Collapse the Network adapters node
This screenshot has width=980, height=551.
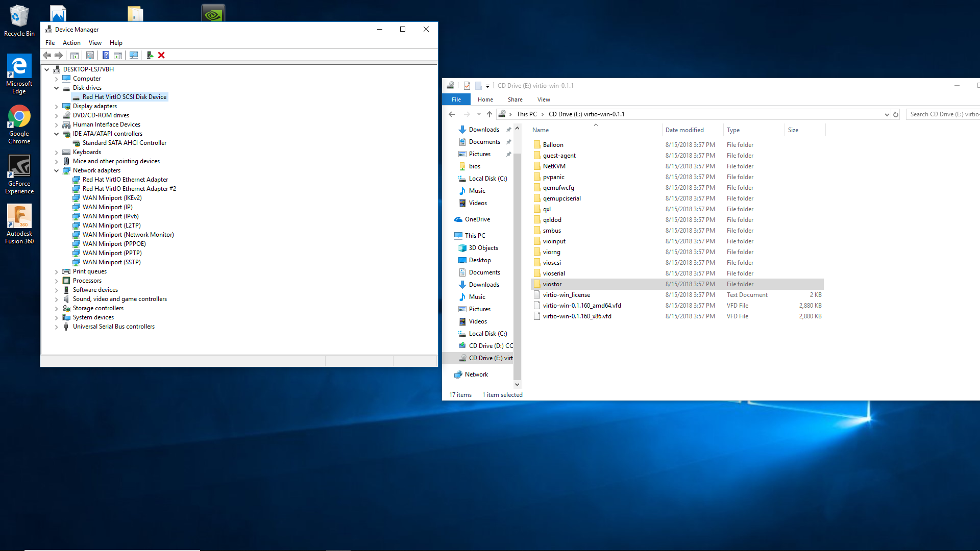57,170
